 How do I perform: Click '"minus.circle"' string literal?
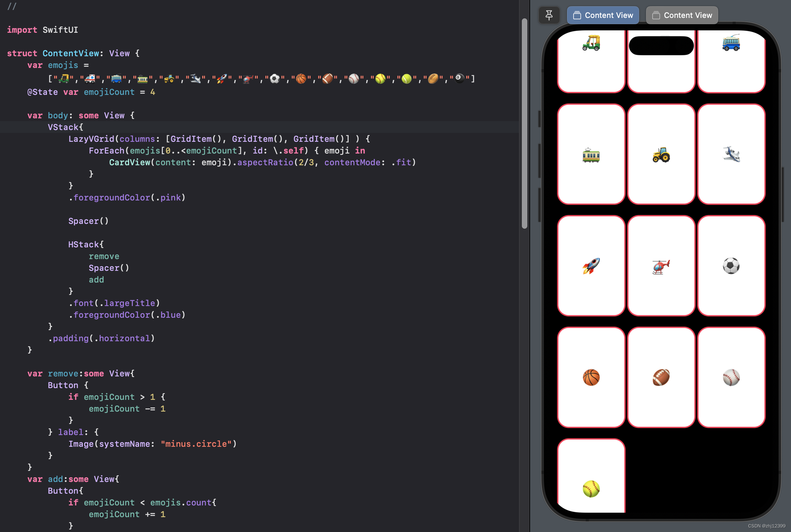(196, 444)
